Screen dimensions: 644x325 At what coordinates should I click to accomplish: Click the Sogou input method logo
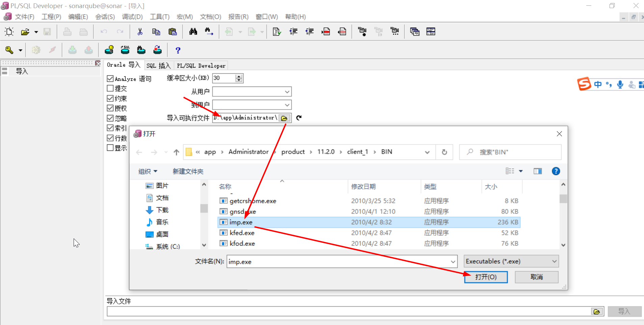click(584, 84)
